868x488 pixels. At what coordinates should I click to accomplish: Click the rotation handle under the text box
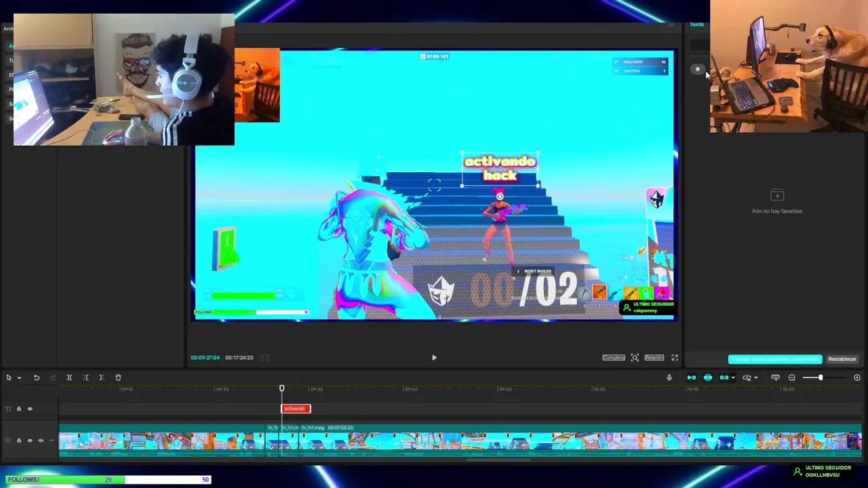click(x=500, y=197)
